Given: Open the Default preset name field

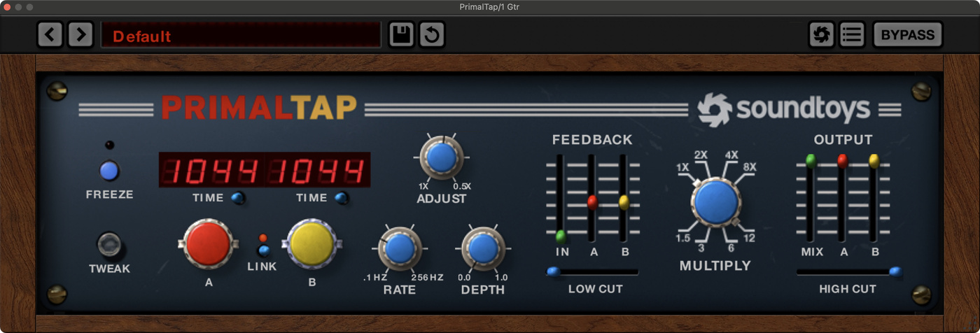Looking at the screenshot, I should click(x=241, y=35).
